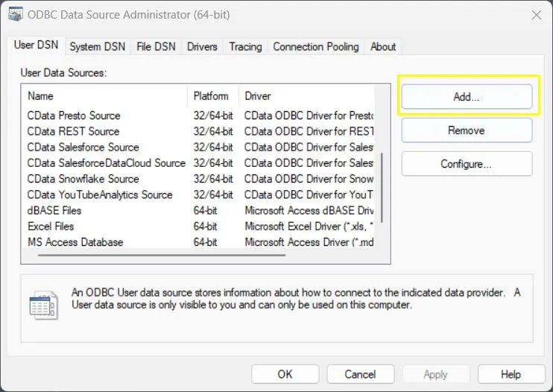Open Help for the dialog
Image resolution: width=553 pixels, height=392 pixels.
pyautogui.click(x=511, y=374)
